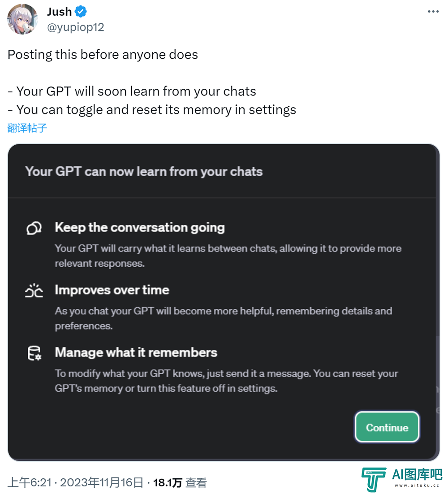The height and width of the screenshot is (494, 448).
Task: Click the dialog title about learning from chats
Action: tap(144, 172)
